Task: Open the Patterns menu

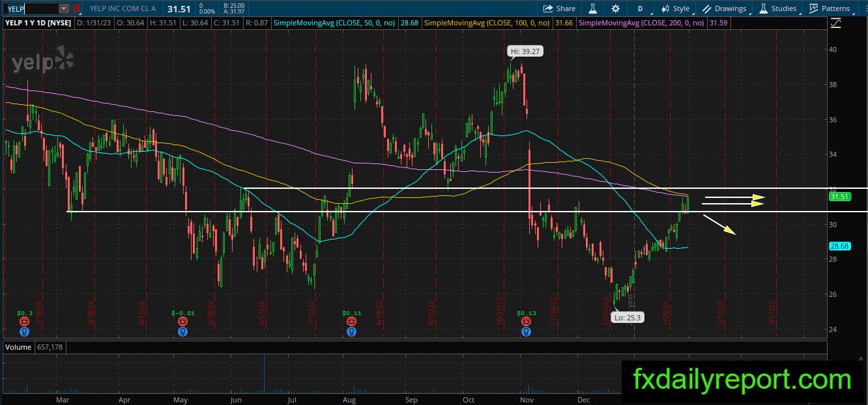Action: click(829, 8)
